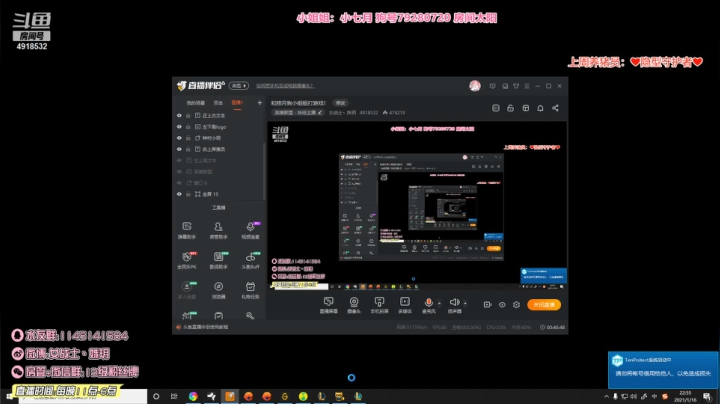
Task: Select the 左上角文本 hidden layer row
Action: pyautogui.click(x=218, y=160)
